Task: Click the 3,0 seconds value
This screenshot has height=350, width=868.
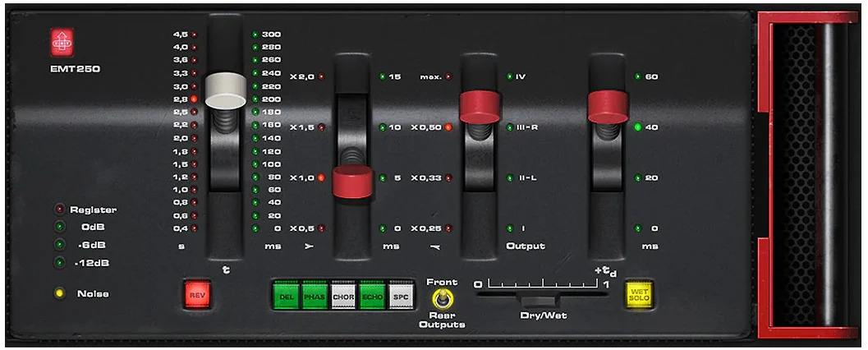Action: [x=181, y=87]
